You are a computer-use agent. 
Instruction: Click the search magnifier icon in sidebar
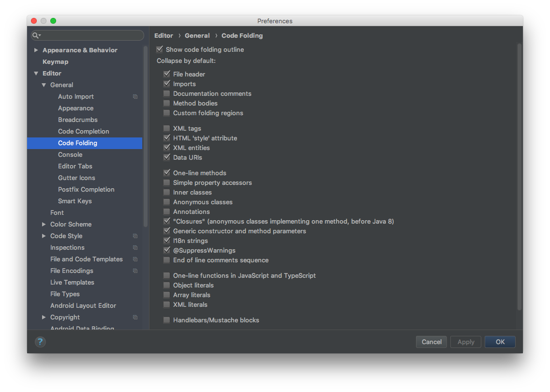coord(36,35)
